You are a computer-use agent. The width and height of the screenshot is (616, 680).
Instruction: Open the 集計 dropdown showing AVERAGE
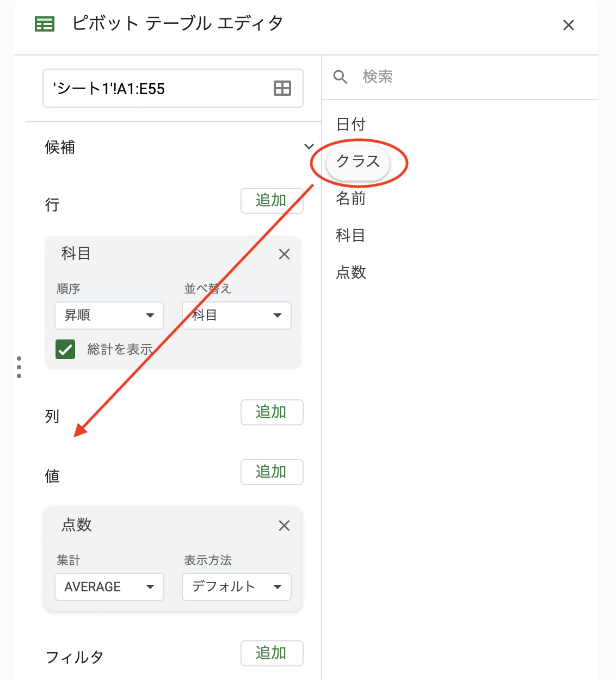pos(109,587)
